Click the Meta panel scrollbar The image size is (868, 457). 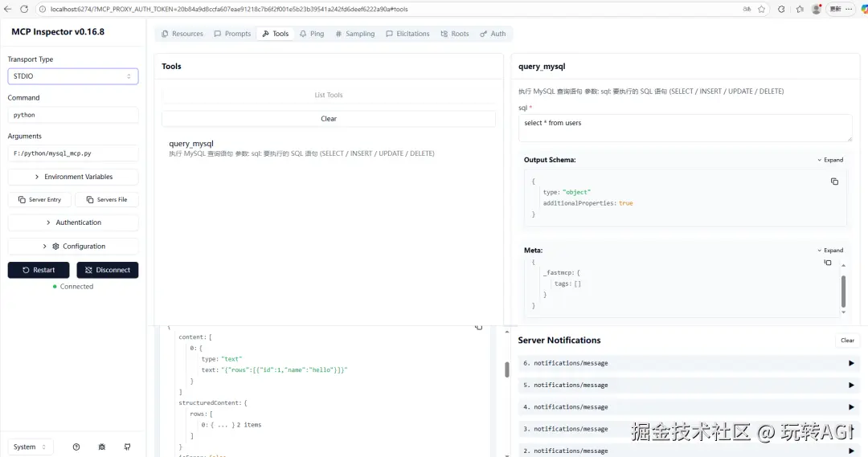843,291
